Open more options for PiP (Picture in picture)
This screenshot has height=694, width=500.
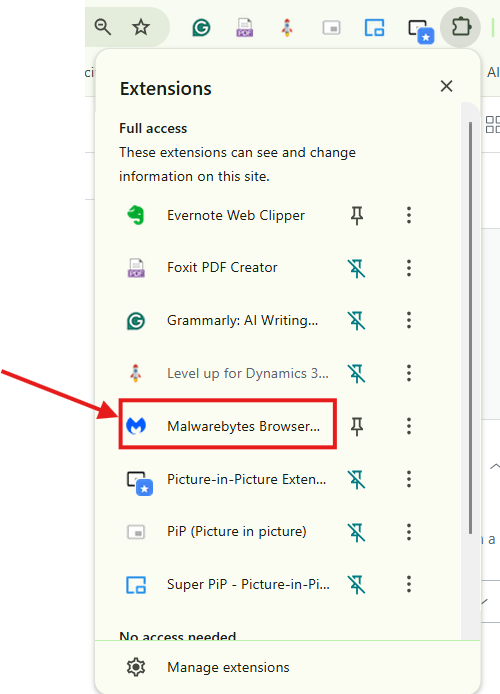click(x=409, y=532)
